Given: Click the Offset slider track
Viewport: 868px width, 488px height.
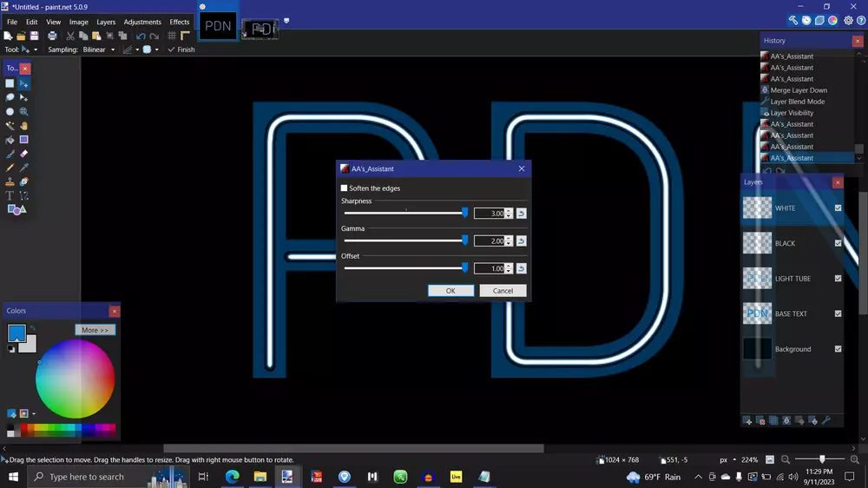Looking at the screenshot, I should (x=404, y=268).
